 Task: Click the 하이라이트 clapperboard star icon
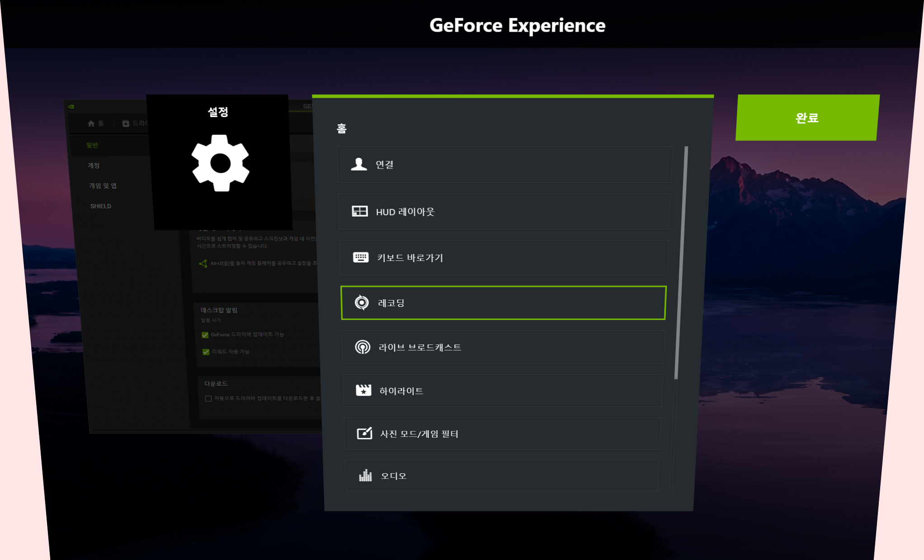pos(363,390)
